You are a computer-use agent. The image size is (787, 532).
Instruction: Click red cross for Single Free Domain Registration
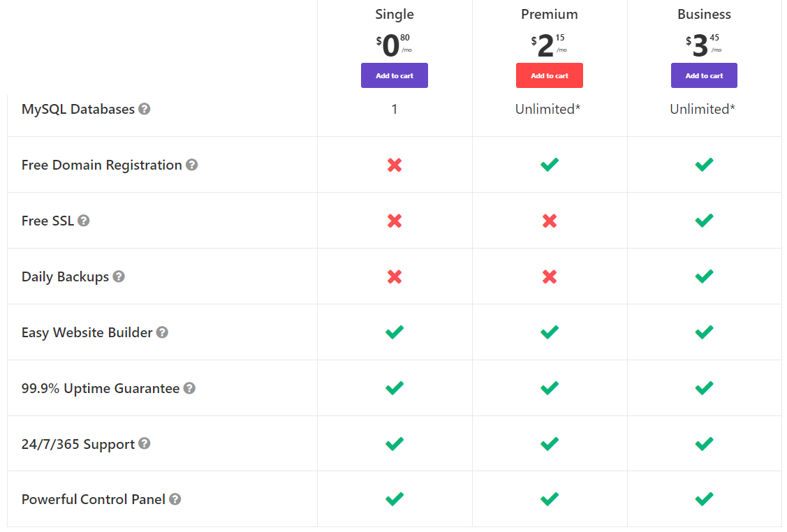(x=395, y=165)
